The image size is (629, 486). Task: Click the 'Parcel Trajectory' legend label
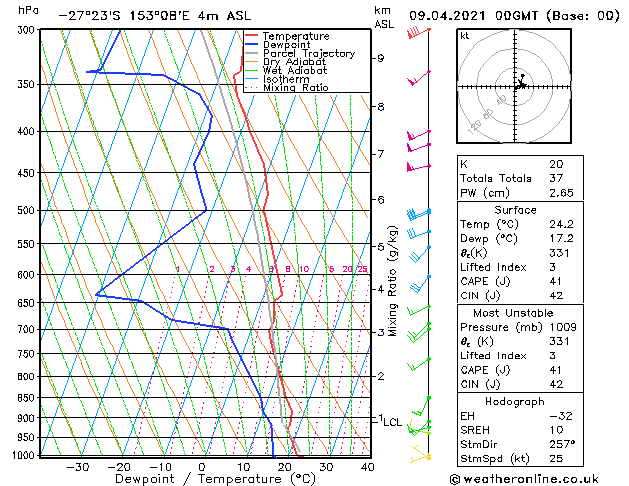[x=309, y=53]
